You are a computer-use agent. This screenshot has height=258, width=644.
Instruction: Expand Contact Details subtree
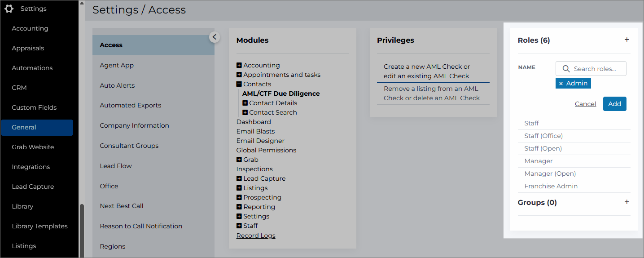pyautogui.click(x=245, y=103)
